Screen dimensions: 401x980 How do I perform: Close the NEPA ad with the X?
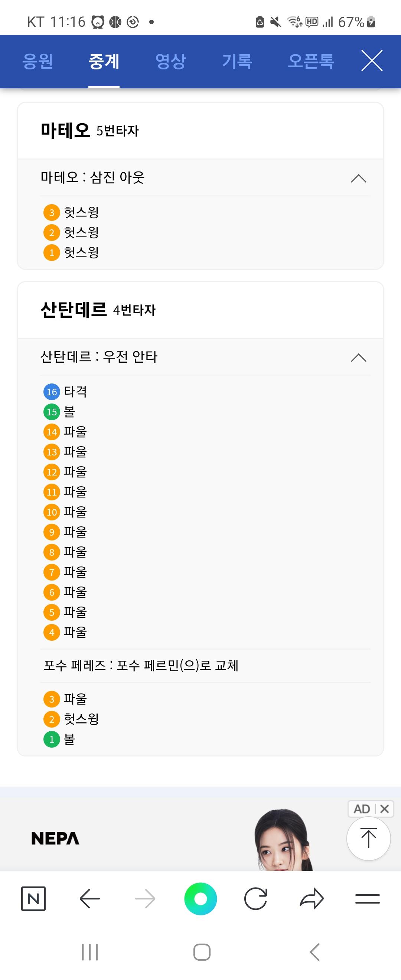pos(384,808)
